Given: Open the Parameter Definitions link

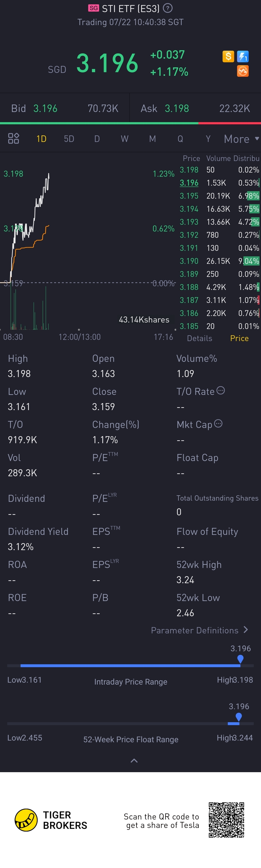Looking at the screenshot, I should coord(195,630).
